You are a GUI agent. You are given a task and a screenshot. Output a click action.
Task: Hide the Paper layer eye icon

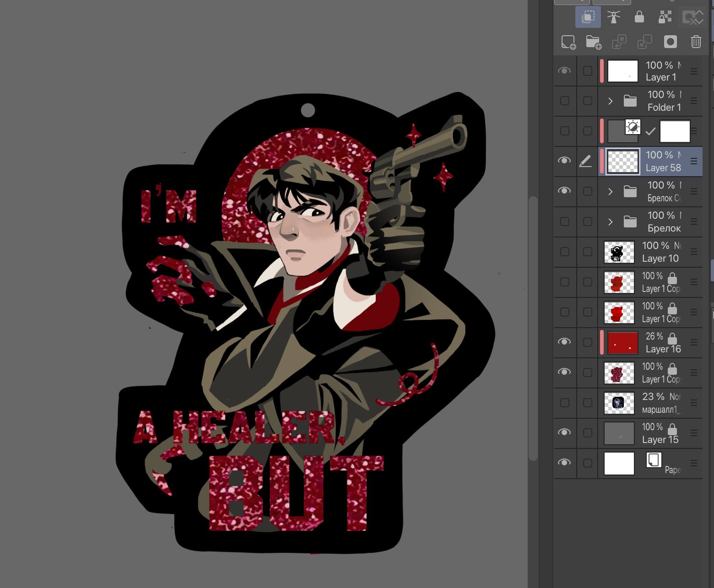(564, 463)
